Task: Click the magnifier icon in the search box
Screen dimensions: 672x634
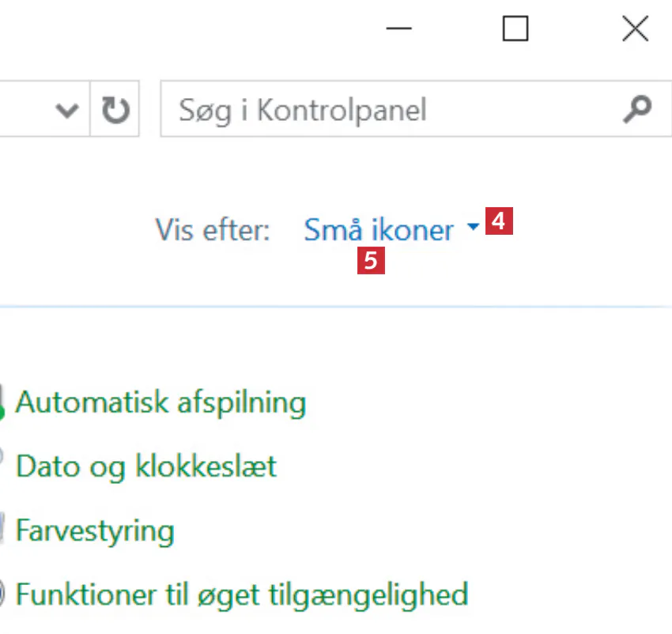Action: 636,109
